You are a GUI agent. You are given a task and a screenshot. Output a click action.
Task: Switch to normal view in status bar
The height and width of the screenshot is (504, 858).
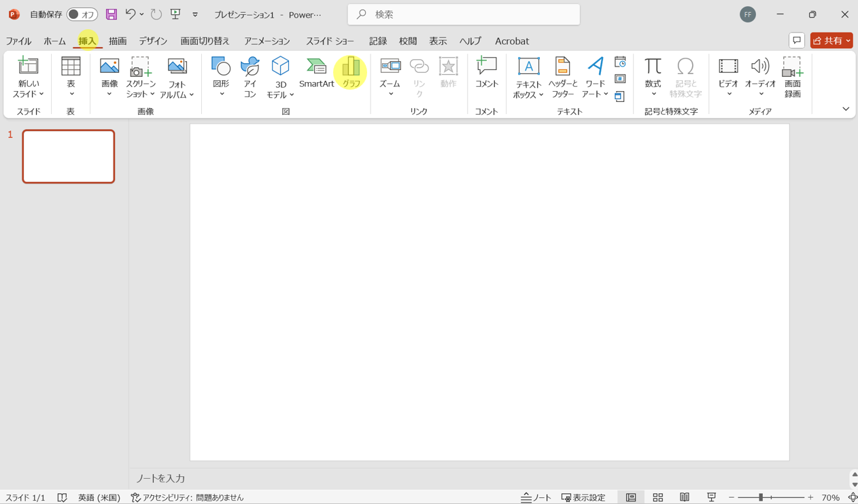click(631, 497)
